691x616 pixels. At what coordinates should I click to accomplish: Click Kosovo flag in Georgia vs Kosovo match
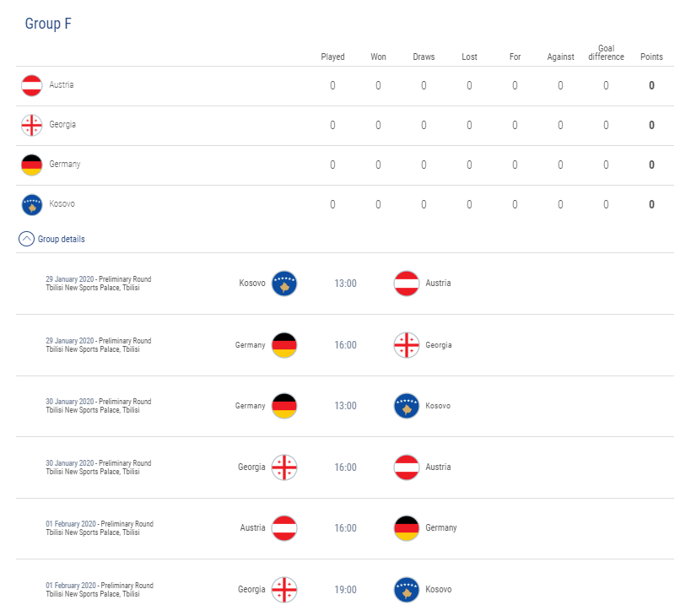(407, 590)
